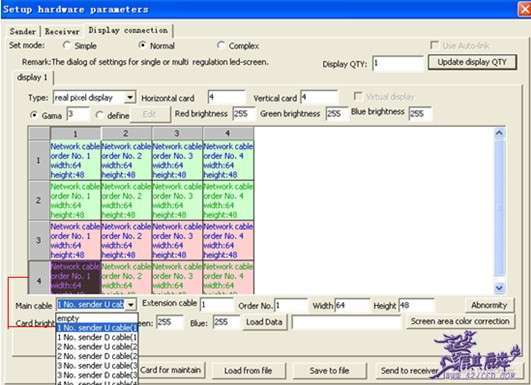Click the Order No. input field
This screenshot has width=531, height=385.
point(291,305)
